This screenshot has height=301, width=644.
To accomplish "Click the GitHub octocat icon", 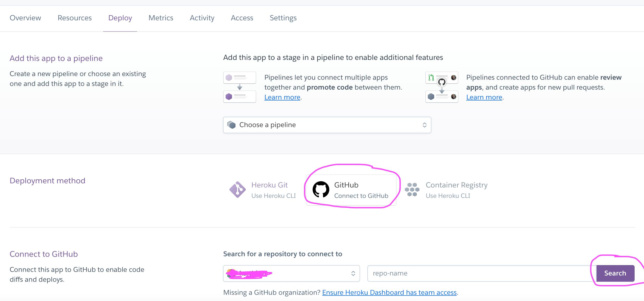I will [x=321, y=190].
